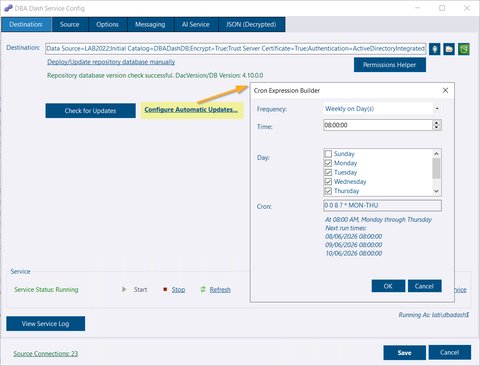
Task: Click next run time '10/06/2026 08:00:00'
Action: click(x=354, y=253)
